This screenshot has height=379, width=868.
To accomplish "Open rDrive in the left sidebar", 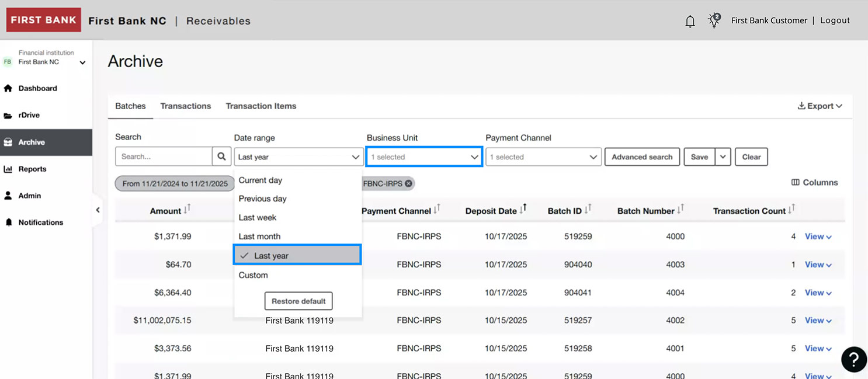I will (x=30, y=115).
